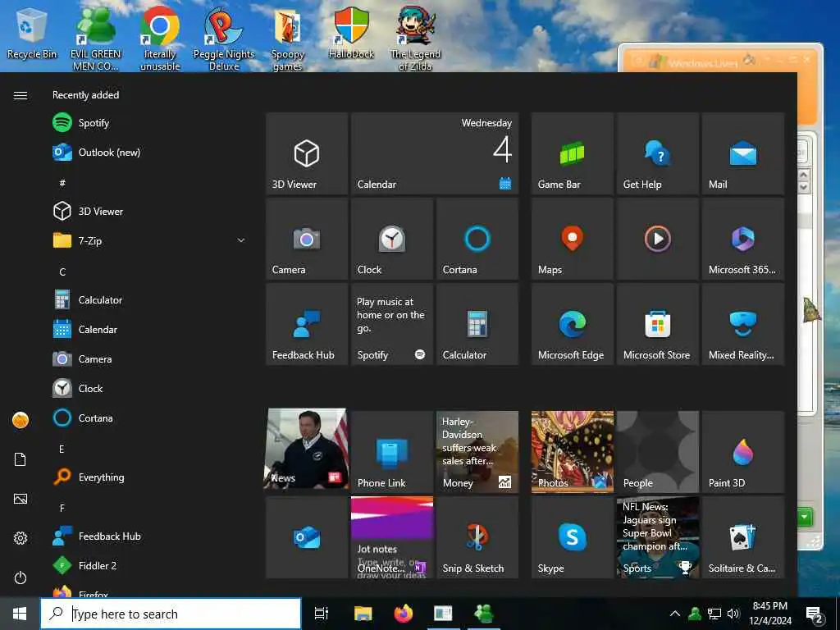Open Feedback Hub in the app list
The image size is (840, 630).
150,536
